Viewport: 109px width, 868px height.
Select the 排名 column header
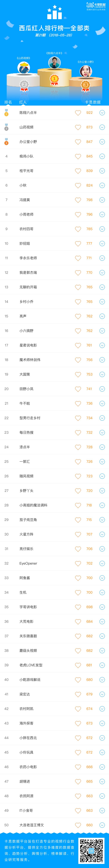[x=8, y=102]
